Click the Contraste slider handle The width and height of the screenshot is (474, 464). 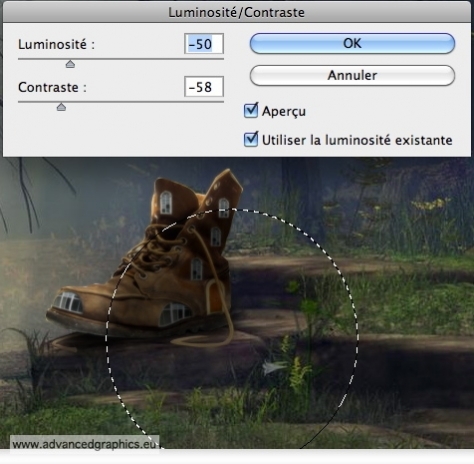tap(61, 107)
